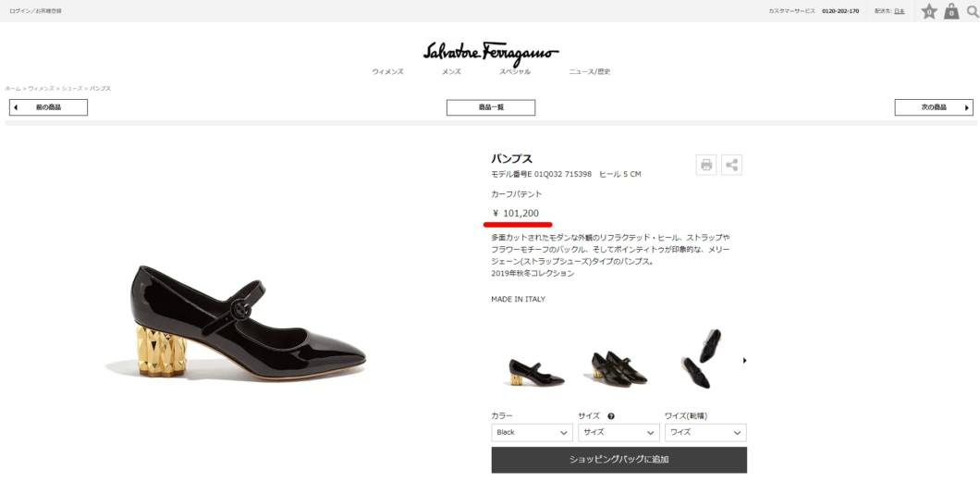The height and width of the screenshot is (482, 980).
Task: Go to Salvatore Ferragamo logo home
Action: click(491, 53)
